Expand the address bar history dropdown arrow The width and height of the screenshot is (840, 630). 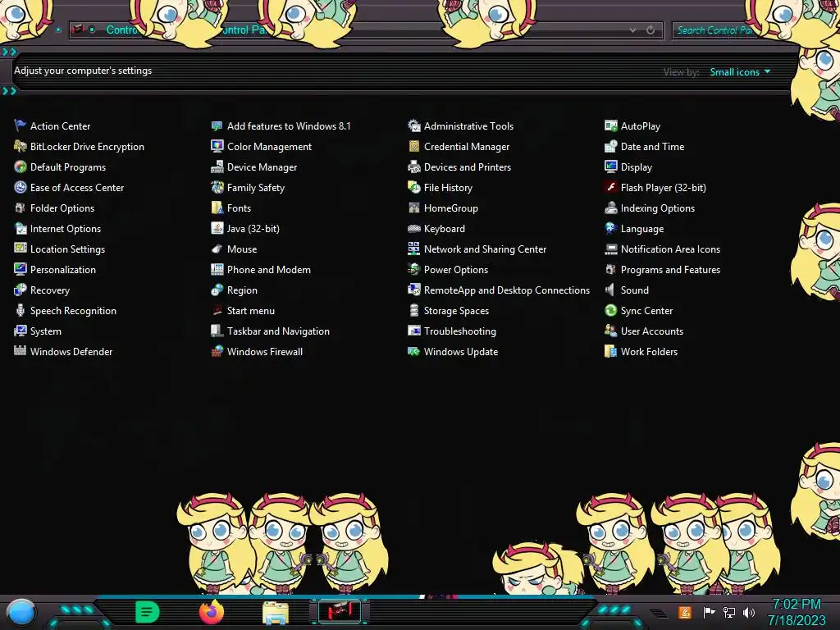point(633,30)
